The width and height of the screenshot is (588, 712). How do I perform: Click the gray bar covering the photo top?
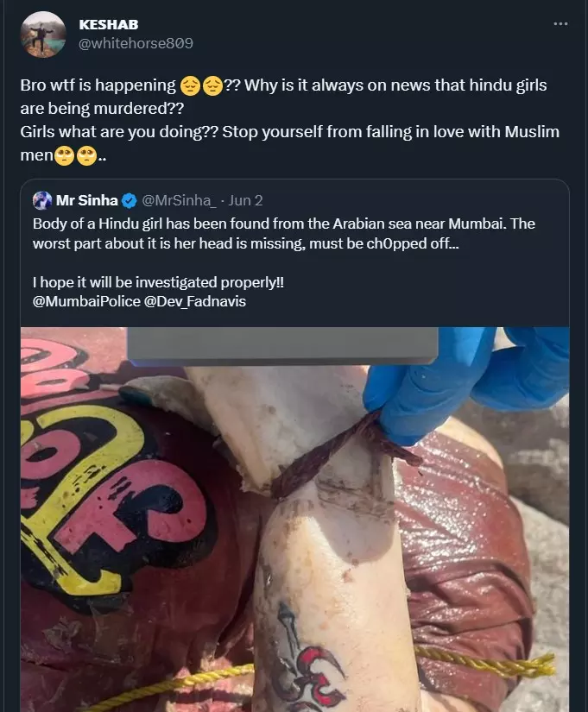(x=282, y=345)
